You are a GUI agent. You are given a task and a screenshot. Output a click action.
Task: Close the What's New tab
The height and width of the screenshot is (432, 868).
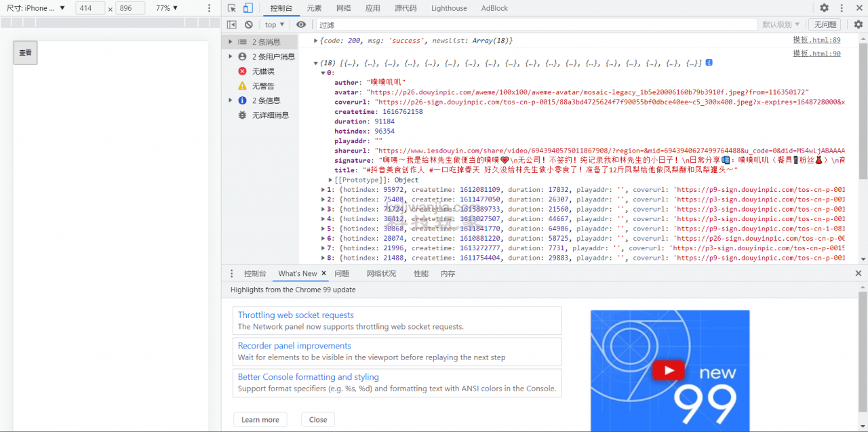[x=324, y=273]
